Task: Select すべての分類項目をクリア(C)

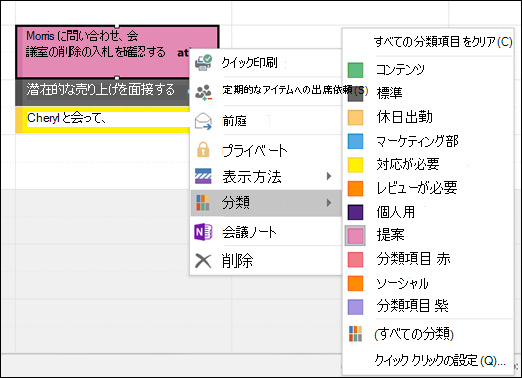Action: click(x=443, y=42)
